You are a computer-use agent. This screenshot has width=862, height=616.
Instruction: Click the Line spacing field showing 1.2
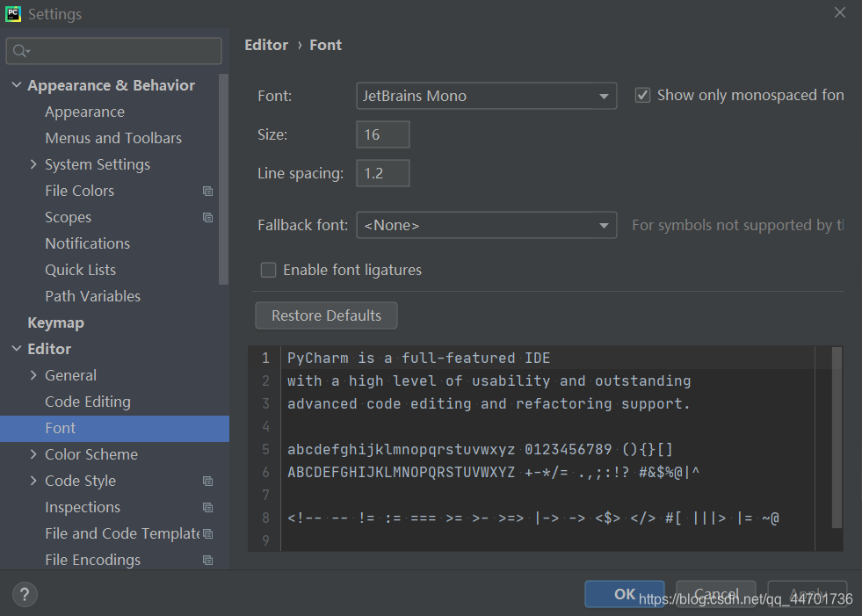[x=382, y=173]
